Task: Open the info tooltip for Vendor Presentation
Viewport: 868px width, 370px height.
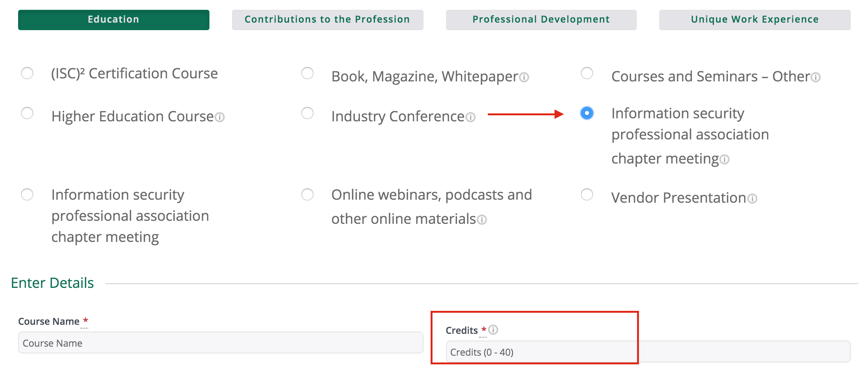Action: [752, 199]
